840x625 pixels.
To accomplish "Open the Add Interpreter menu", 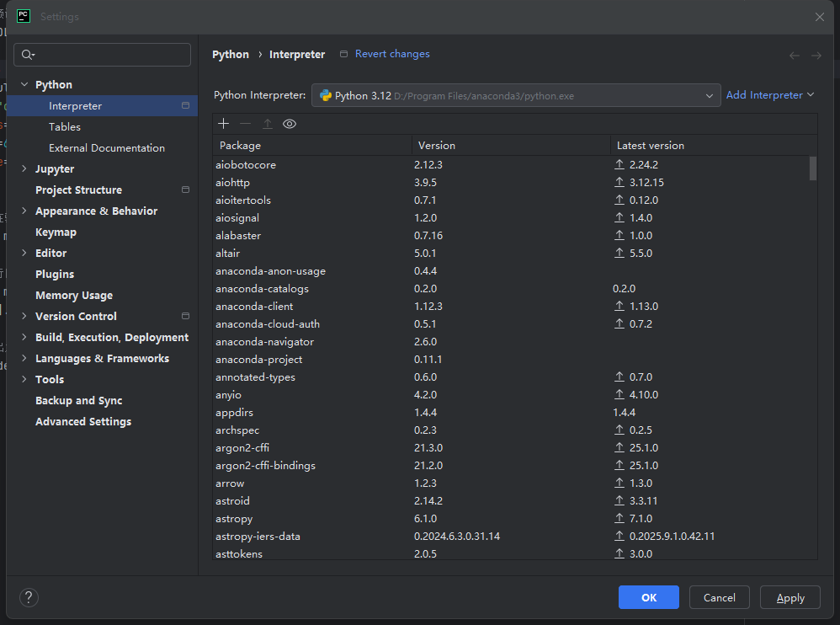I will pyautogui.click(x=770, y=95).
